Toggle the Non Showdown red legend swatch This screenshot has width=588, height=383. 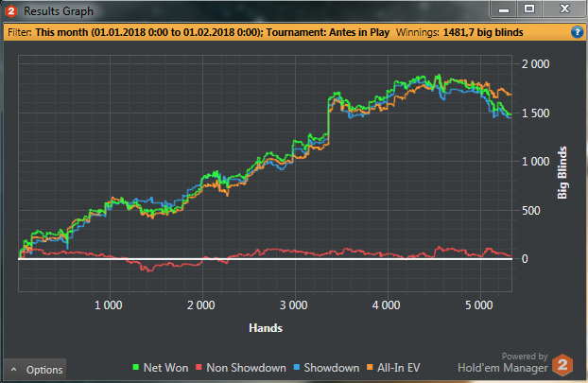pyautogui.click(x=199, y=367)
